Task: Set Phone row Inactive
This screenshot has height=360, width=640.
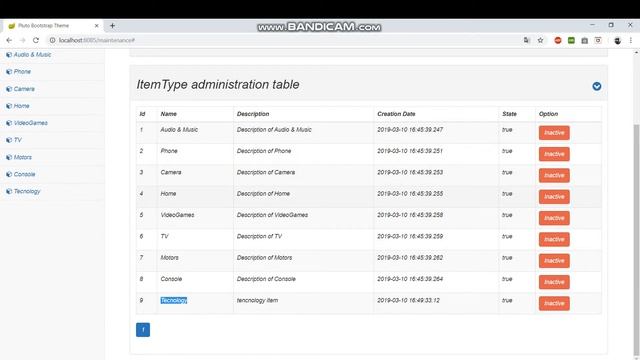Action: pyautogui.click(x=554, y=154)
